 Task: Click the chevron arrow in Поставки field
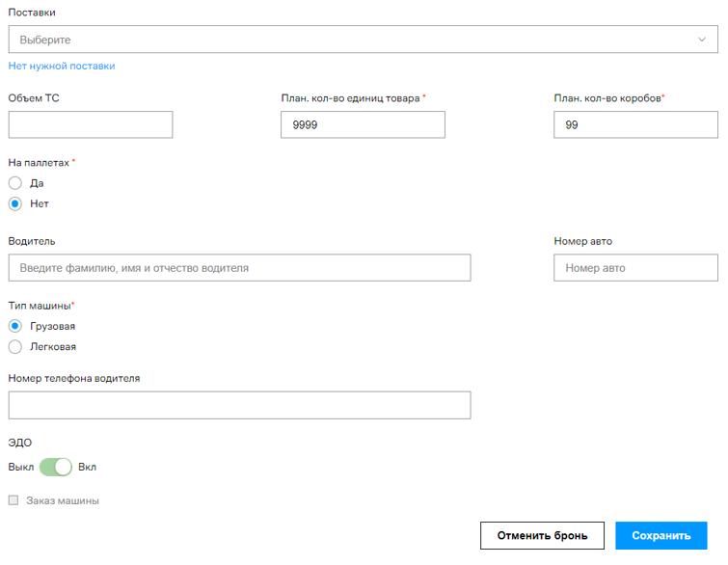702,40
